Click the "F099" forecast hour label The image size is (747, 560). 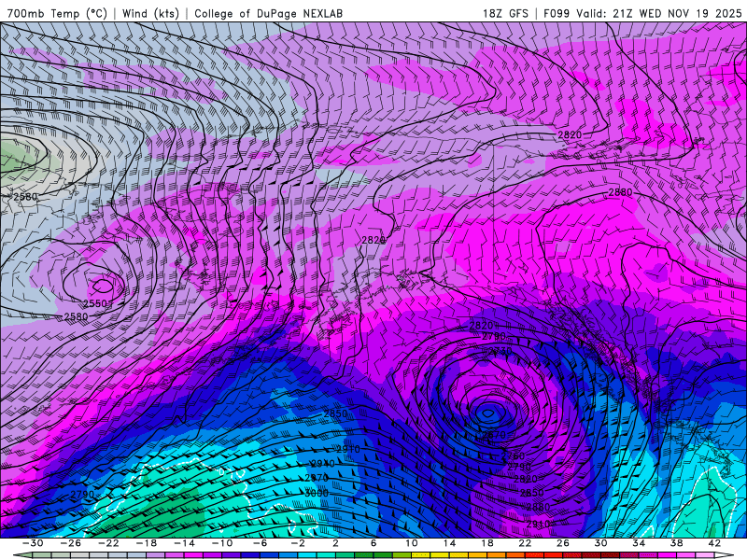coord(557,13)
